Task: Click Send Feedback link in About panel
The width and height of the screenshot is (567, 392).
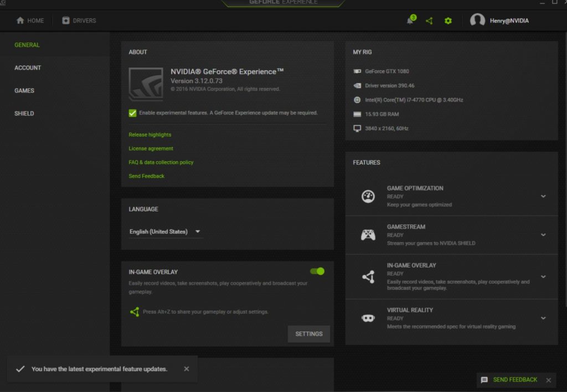Action: point(146,176)
